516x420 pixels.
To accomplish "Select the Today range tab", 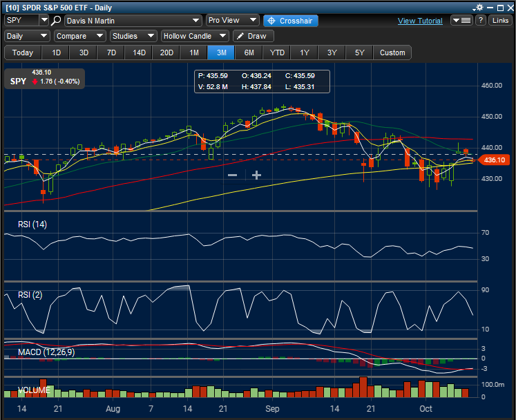I will click(23, 52).
